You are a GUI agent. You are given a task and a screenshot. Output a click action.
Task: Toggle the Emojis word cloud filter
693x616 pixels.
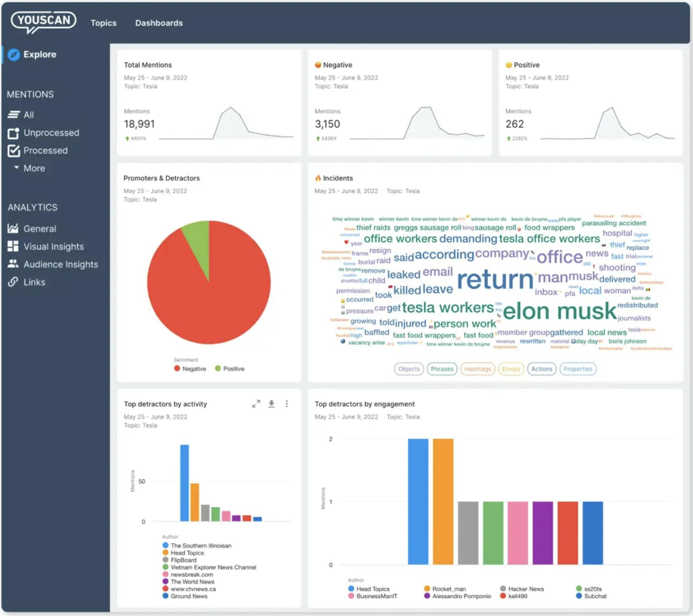tap(511, 369)
